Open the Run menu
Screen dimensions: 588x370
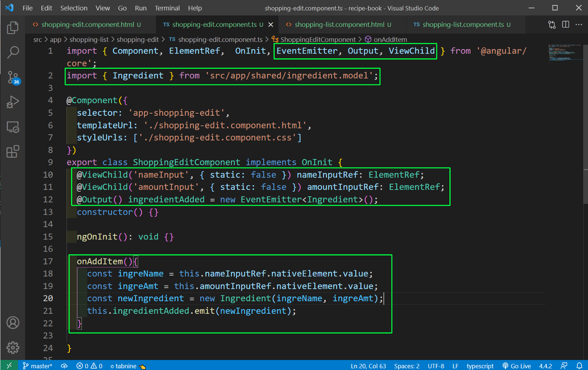click(141, 8)
